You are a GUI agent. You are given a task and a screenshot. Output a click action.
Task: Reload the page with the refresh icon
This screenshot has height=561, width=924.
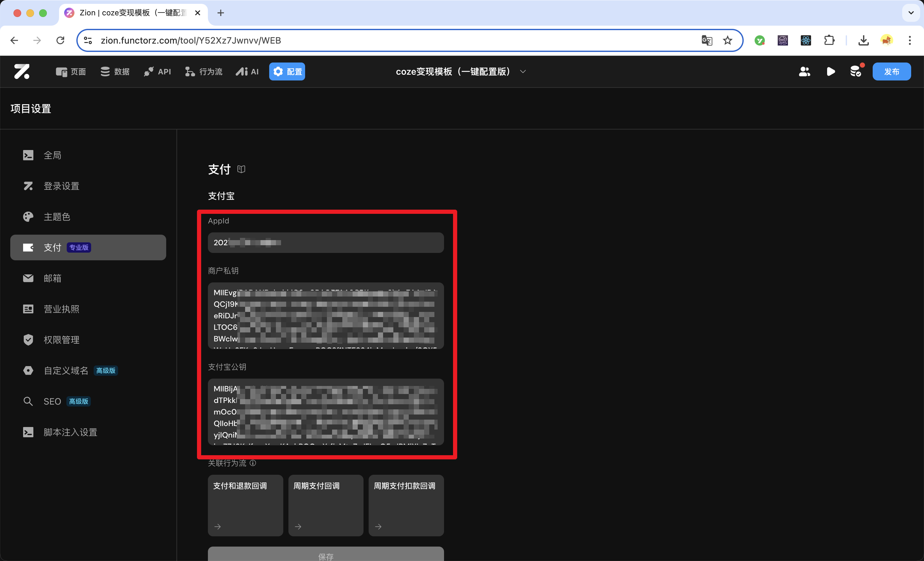point(60,40)
